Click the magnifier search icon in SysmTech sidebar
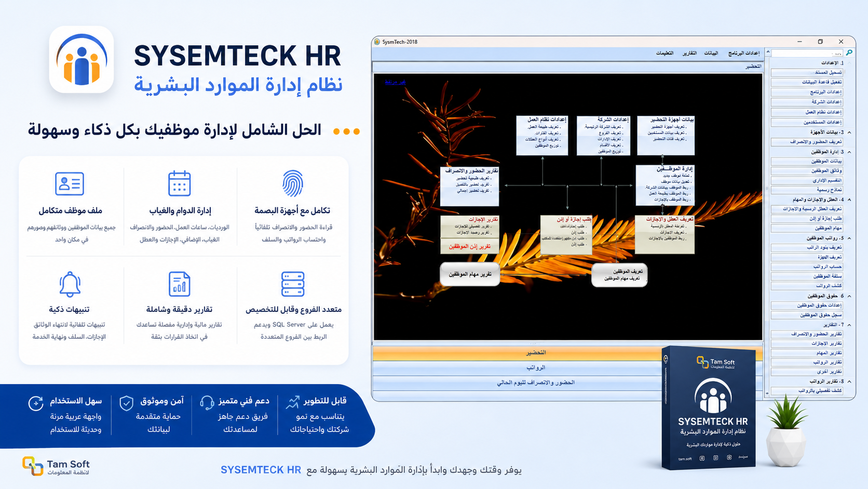The height and width of the screenshot is (489, 868). pos(849,52)
